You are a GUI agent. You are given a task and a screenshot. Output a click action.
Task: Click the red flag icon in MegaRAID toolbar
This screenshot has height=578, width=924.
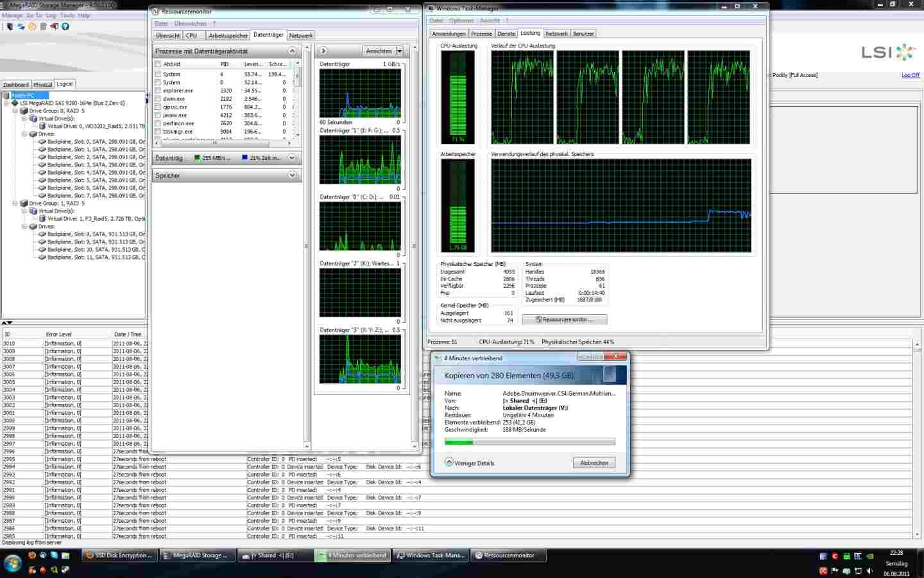[54, 26]
